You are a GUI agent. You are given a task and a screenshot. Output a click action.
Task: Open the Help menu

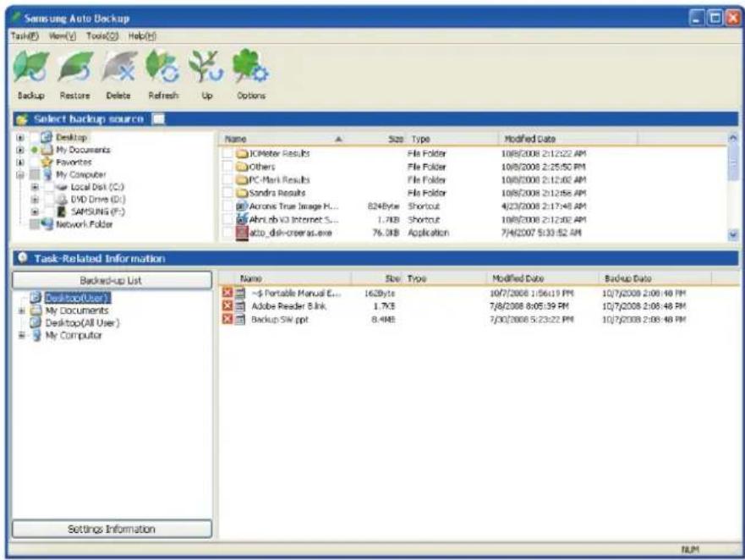coord(142,36)
